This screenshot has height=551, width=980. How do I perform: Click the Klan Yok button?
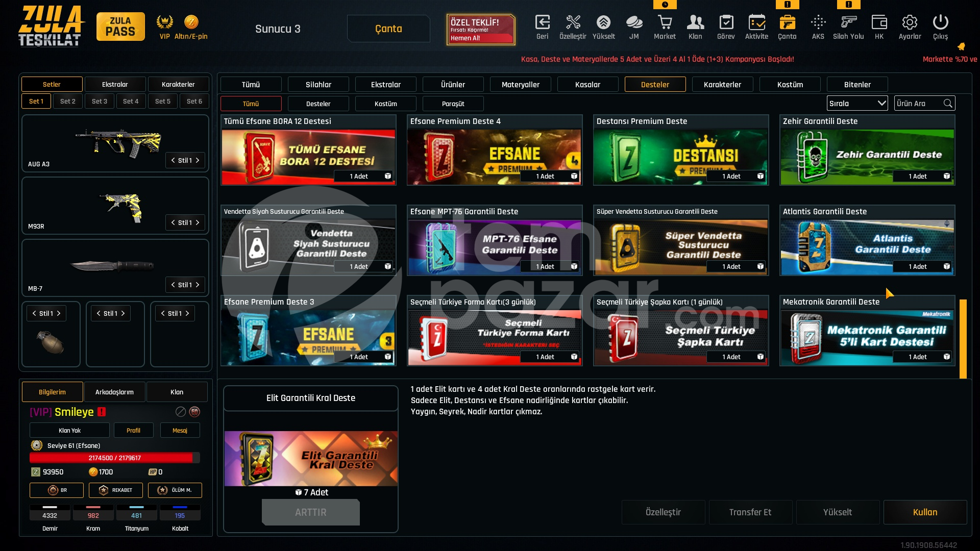[x=69, y=430]
